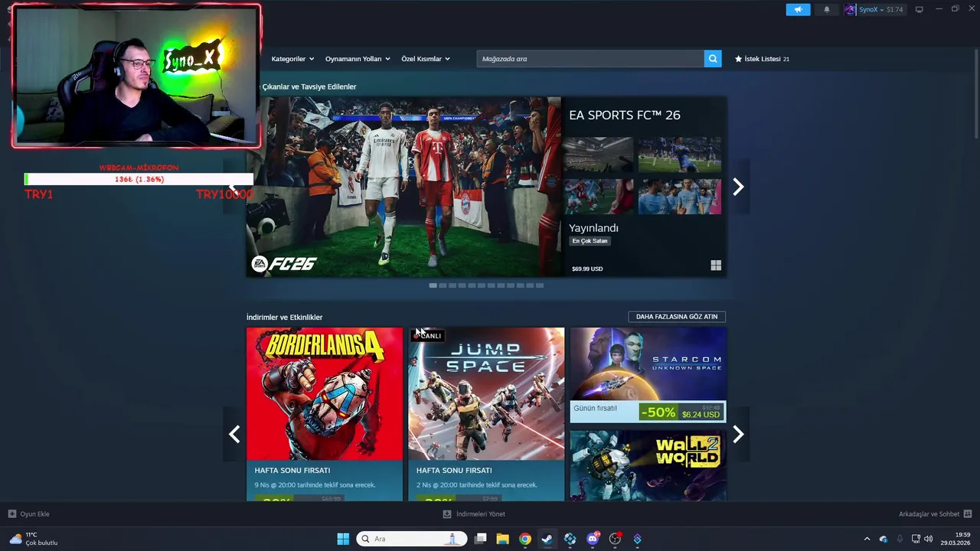Open Arkadaşlar ve Sohbet panel
Screen dimensions: 980x551
pos(935,514)
